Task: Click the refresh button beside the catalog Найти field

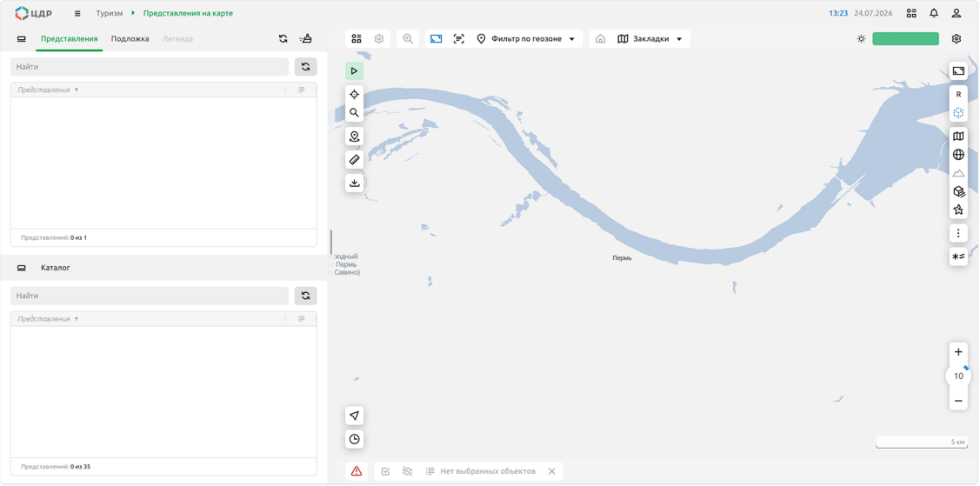Action: [x=305, y=296]
